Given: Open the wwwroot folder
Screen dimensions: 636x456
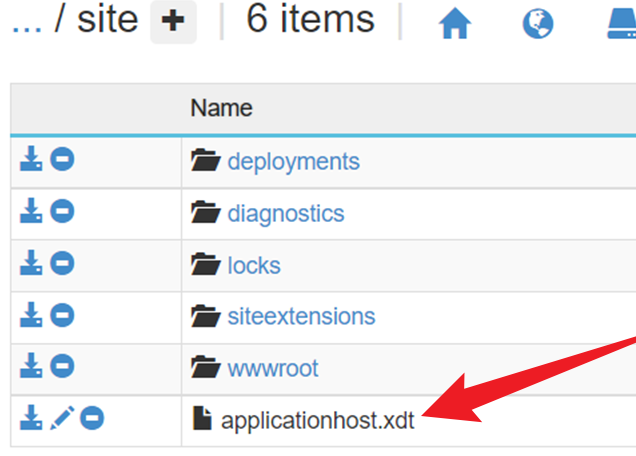Looking at the screenshot, I should coord(272,369).
